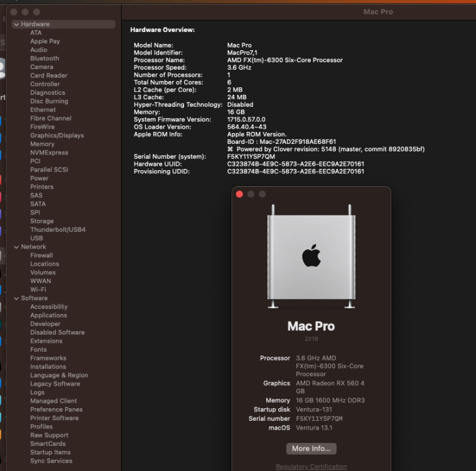This screenshot has height=471, width=476.
Task: Select Extensions in the sidebar
Action: 46,341
